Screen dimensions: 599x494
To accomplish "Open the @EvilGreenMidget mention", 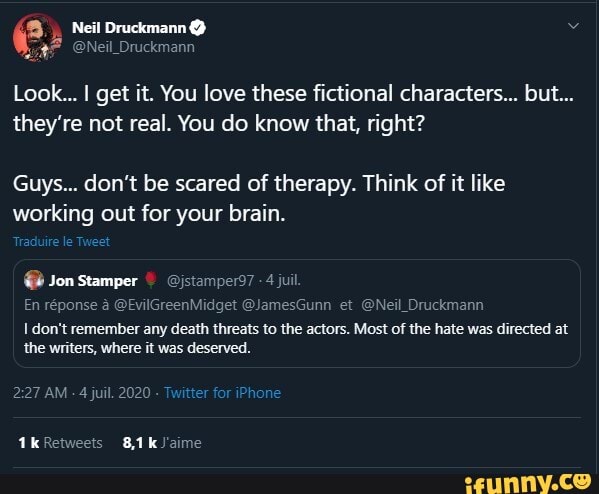I will (175, 305).
